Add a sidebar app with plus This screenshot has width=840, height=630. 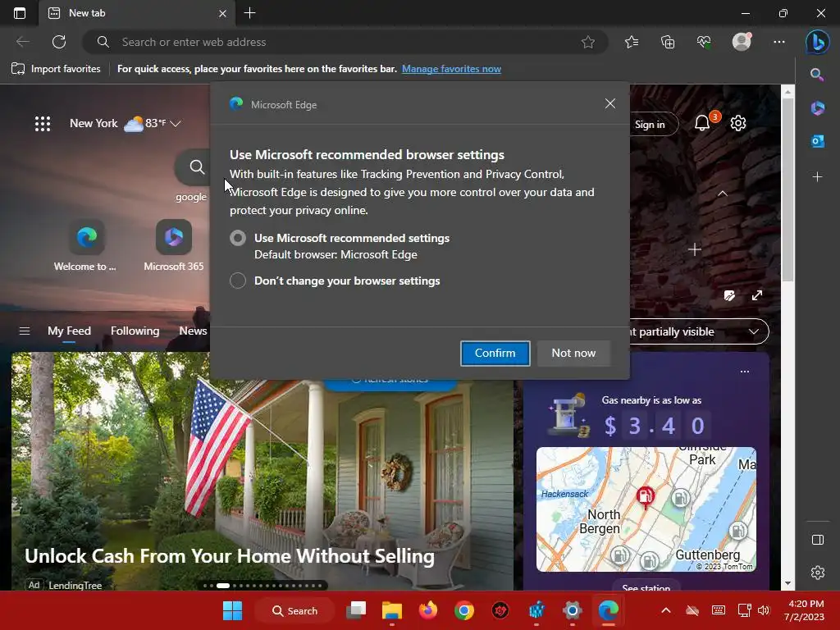pos(817,177)
